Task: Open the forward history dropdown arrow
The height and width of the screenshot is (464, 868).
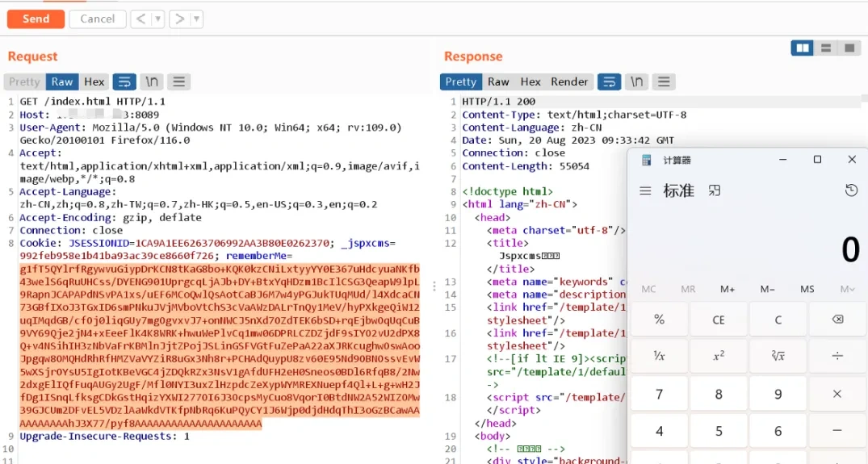Action: [x=196, y=19]
